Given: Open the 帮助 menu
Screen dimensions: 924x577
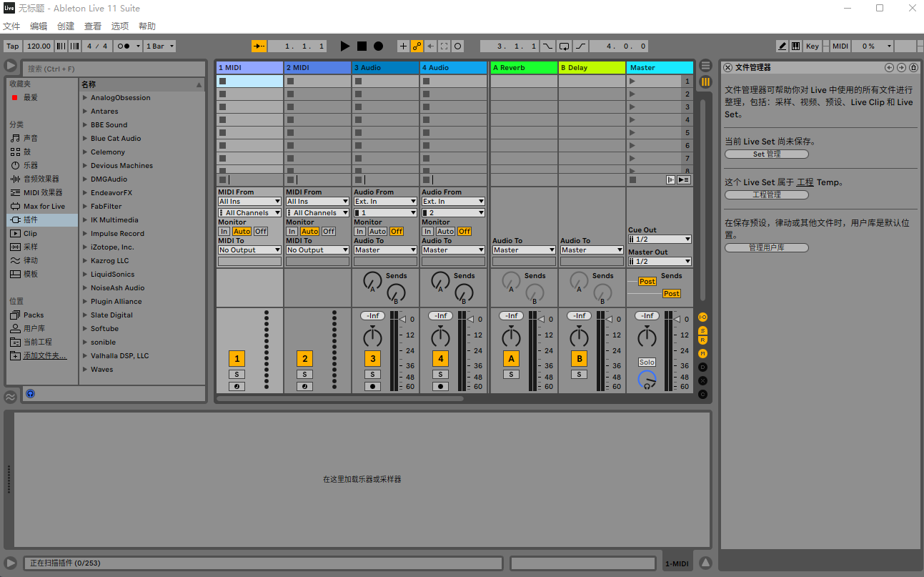Looking at the screenshot, I should pos(147,26).
